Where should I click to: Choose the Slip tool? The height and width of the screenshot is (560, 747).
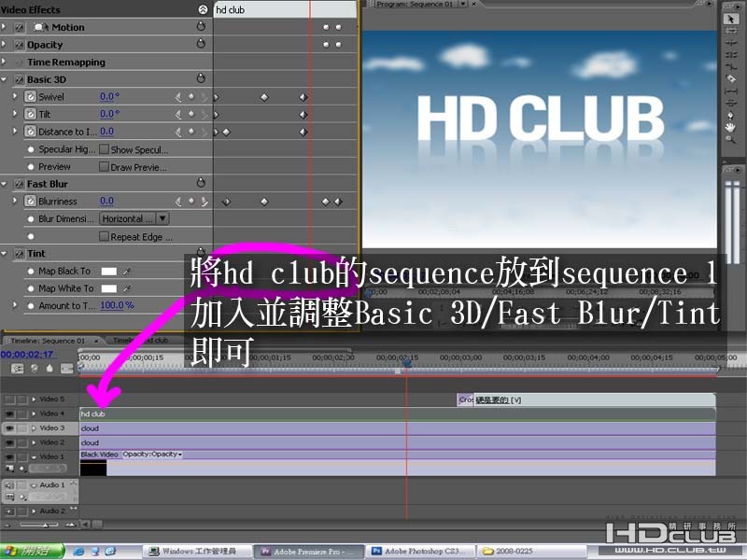(730, 91)
